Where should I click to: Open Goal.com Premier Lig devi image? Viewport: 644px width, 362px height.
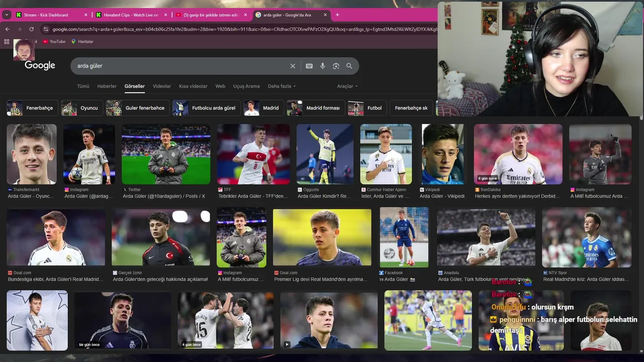pyautogui.click(x=322, y=237)
